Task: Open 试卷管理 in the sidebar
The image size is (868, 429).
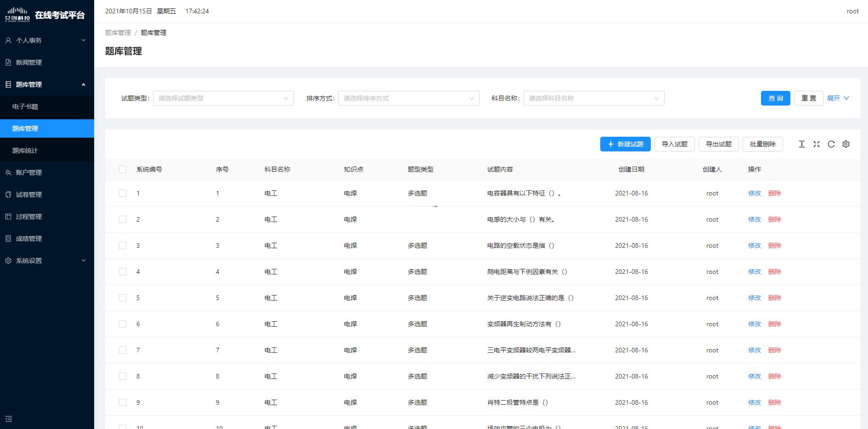Action: coord(29,195)
